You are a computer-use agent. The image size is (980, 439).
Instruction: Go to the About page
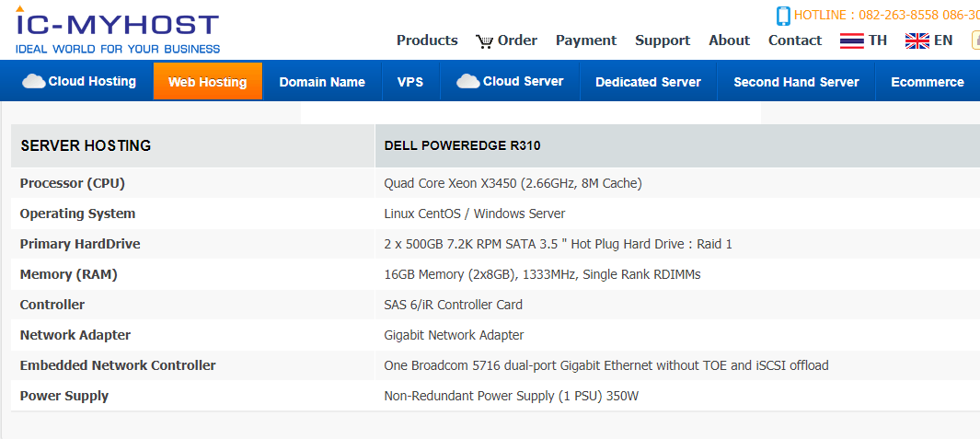tap(730, 40)
